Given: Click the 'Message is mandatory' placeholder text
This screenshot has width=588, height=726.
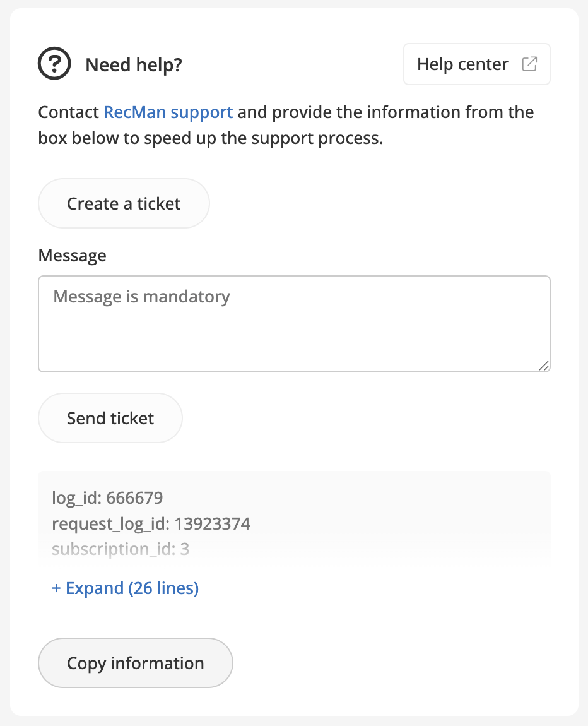Looking at the screenshot, I should tap(141, 296).
